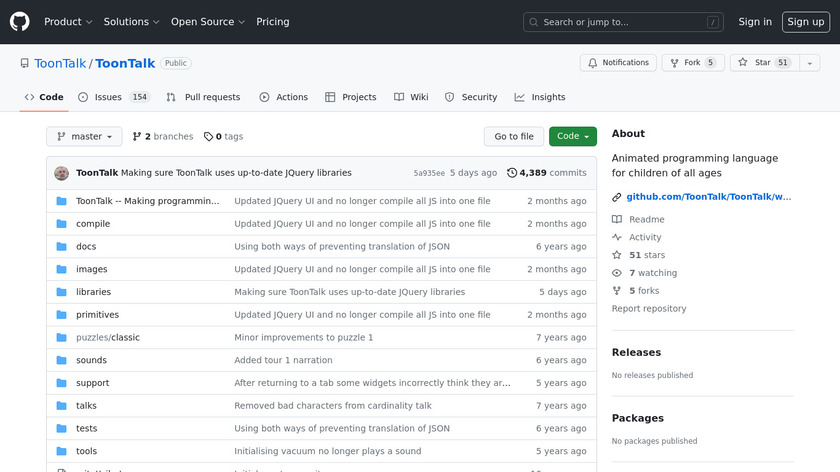Click the ToonTalk author avatar
This screenshot has height=472, width=840.
pyautogui.click(x=62, y=173)
